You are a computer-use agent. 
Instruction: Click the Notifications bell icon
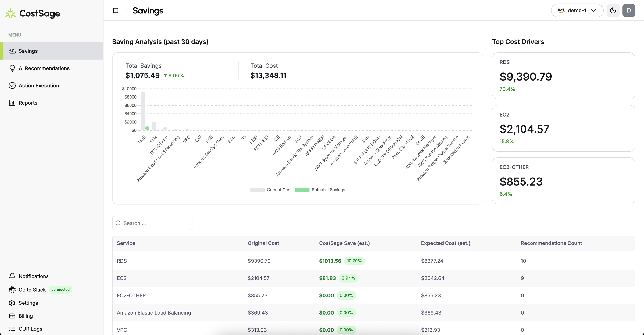click(x=12, y=276)
